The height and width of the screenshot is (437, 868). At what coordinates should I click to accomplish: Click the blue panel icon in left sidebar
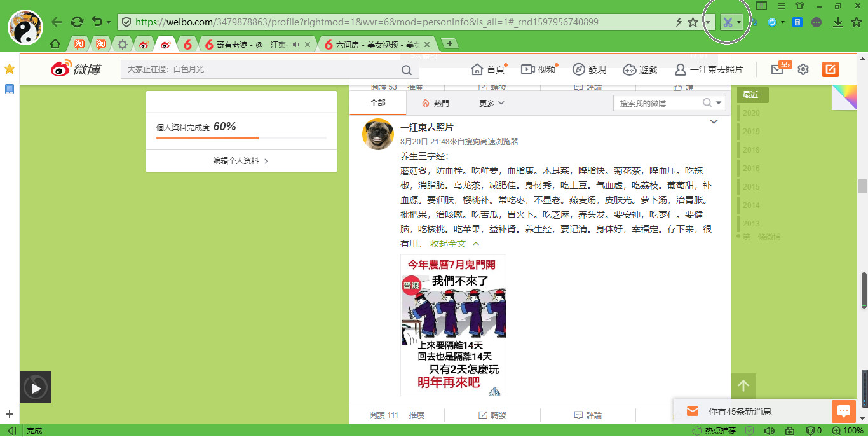click(10, 89)
